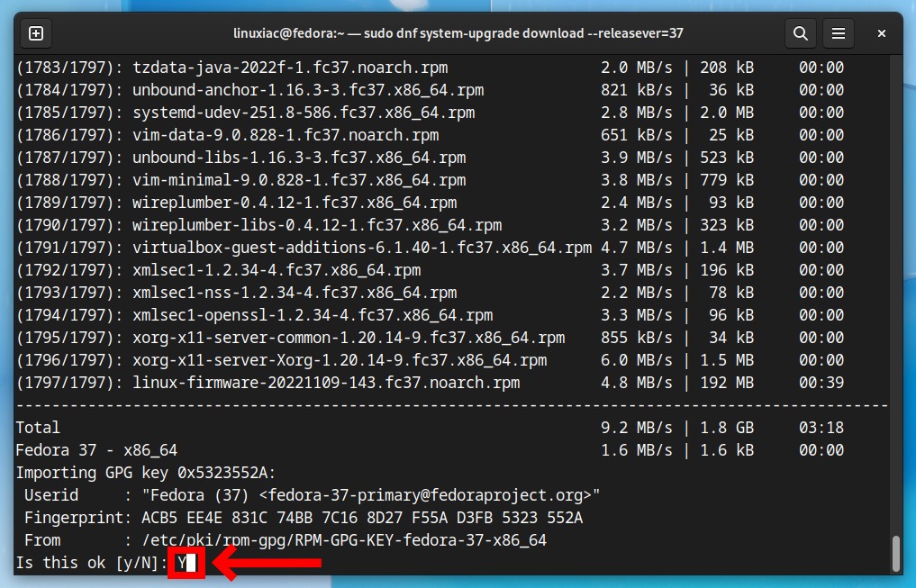Click the window title 'sudo dnf system-upgrade download'
This screenshot has width=916, height=588.
(473, 33)
